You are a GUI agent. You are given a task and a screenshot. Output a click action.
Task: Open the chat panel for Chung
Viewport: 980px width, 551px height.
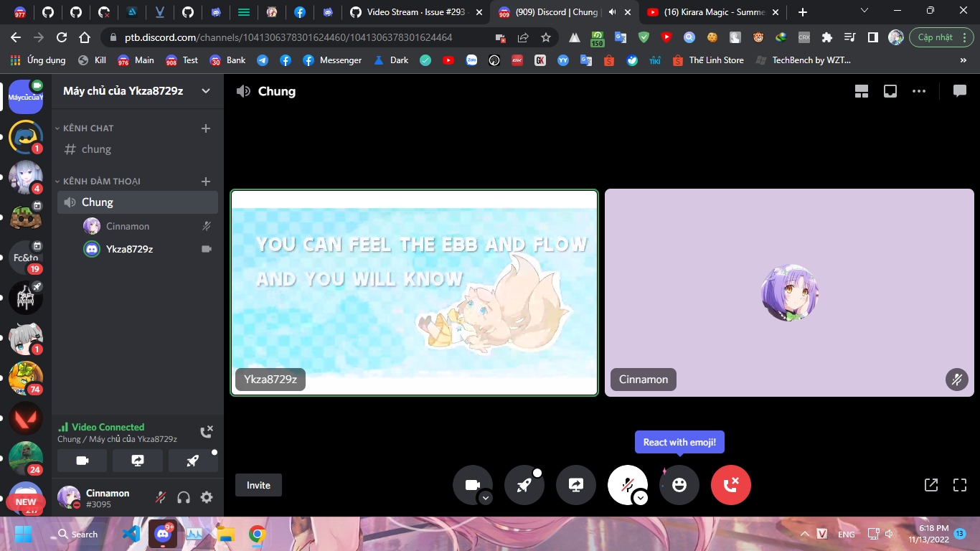(x=960, y=90)
